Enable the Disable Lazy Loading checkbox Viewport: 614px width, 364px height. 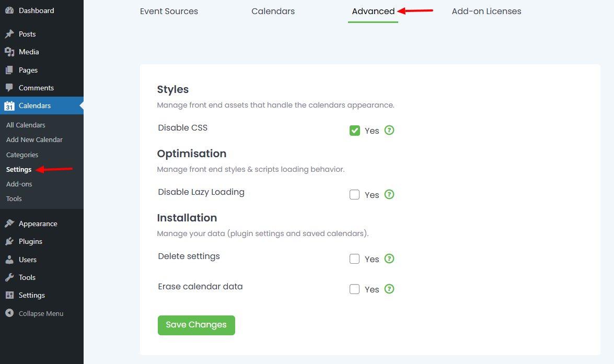[355, 195]
